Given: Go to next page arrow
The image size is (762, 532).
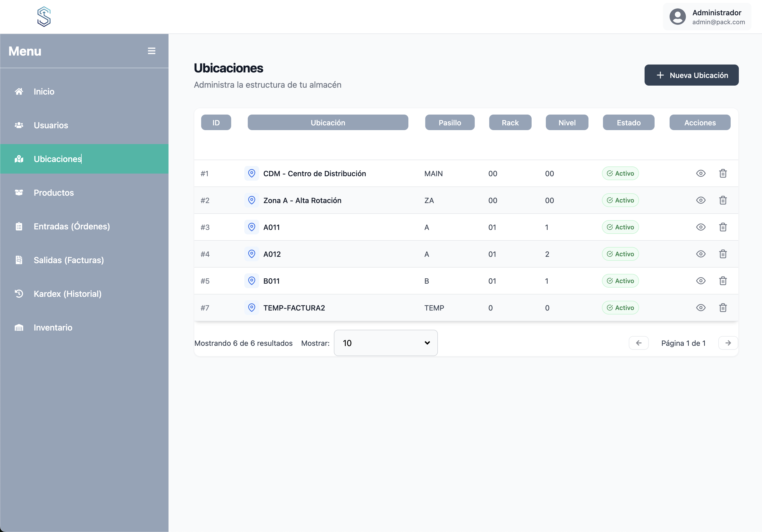Looking at the screenshot, I should [728, 343].
